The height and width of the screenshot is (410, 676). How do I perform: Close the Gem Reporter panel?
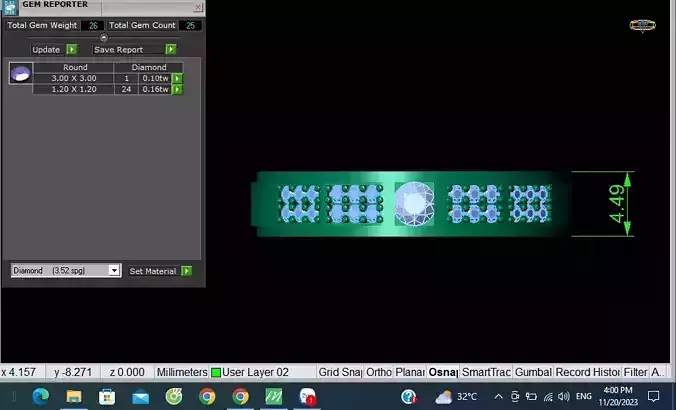pos(198,7)
